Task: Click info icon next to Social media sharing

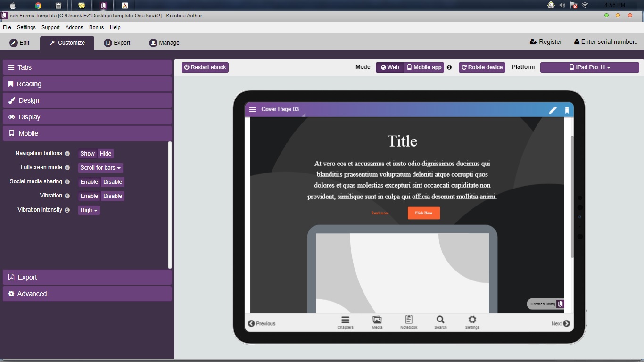Action: coord(67,182)
